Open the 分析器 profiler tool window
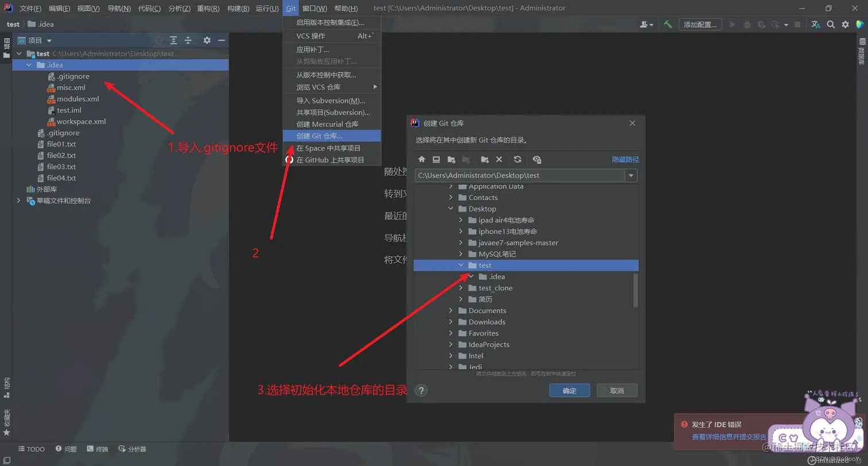 [x=132, y=449]
